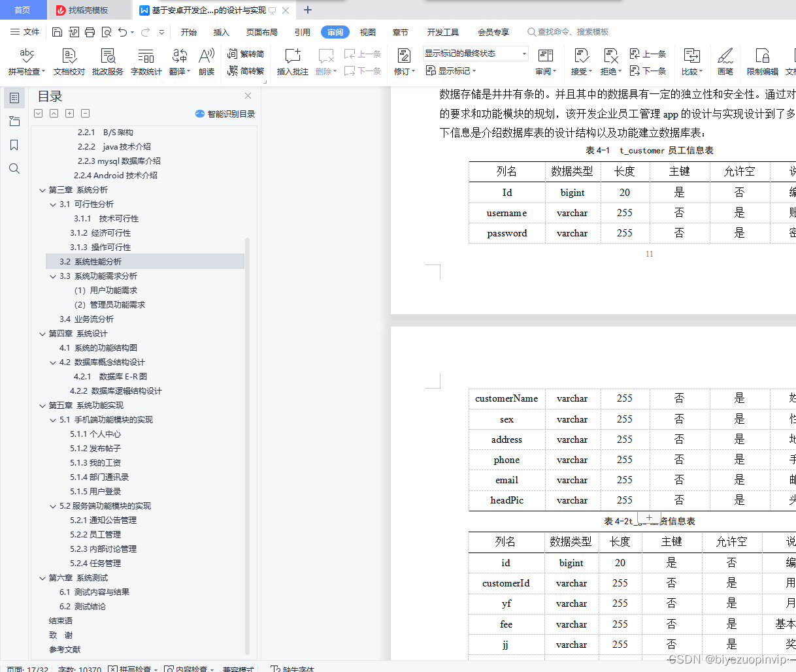Screen dimensions: 796x672
Task: Open the outline/目录 sidebar panel icon
Action: coord(14,98)
